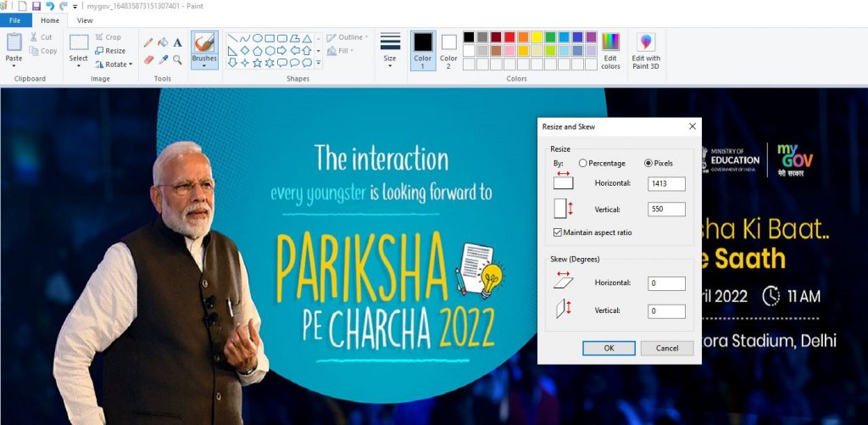Image resolution: width=868 pixels, height=425 pixels.
Task: Choose the Five-point star shape
Action: pyautogui.click(x=258, y=63)
